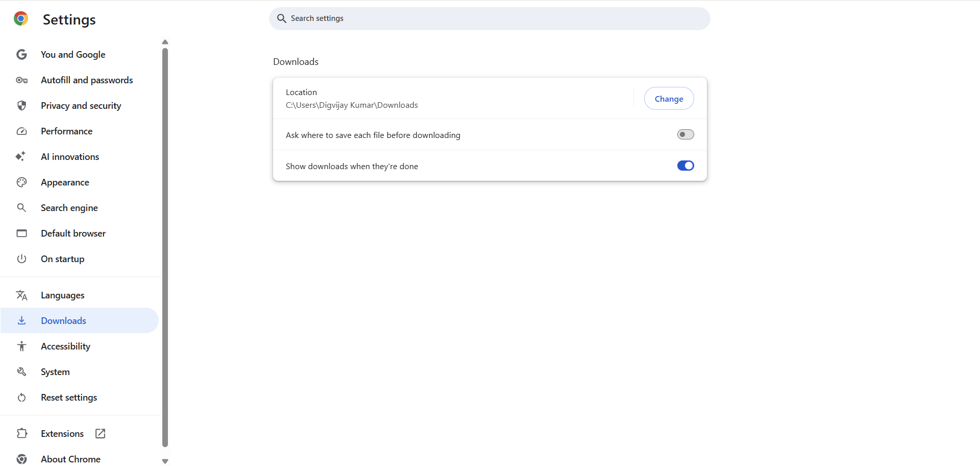Click the Reset settings icon
This screenshot has height=466, width=980.
21,398
